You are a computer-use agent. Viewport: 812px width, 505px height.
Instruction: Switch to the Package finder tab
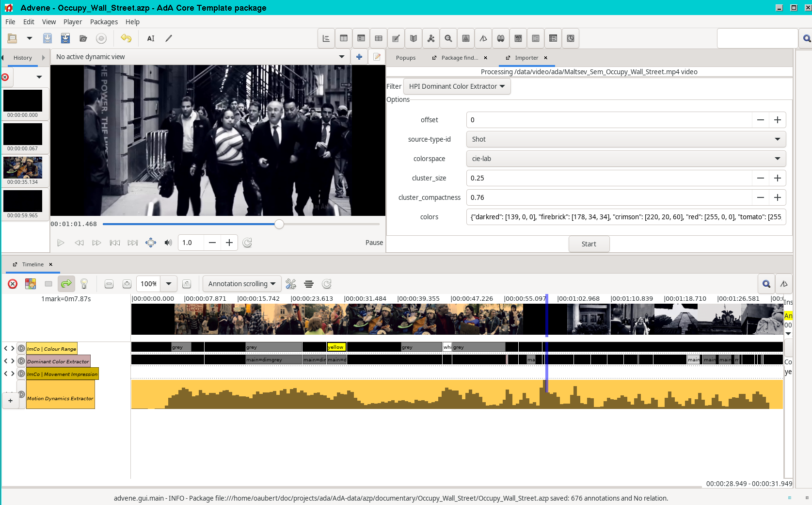[x=459, y=58]
